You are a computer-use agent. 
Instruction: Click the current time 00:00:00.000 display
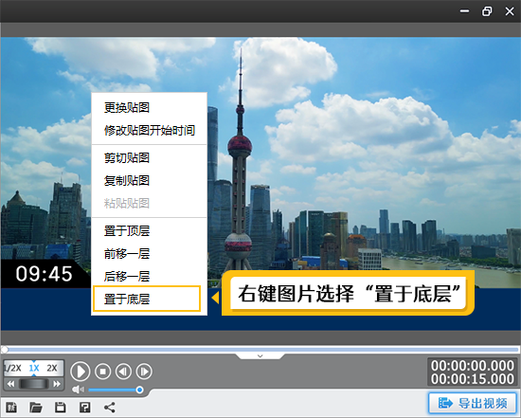coord(472,366)
